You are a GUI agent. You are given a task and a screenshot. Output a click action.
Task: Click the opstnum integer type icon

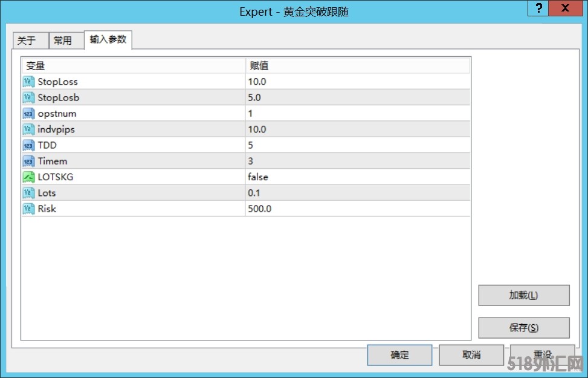(x=28, y=113)
